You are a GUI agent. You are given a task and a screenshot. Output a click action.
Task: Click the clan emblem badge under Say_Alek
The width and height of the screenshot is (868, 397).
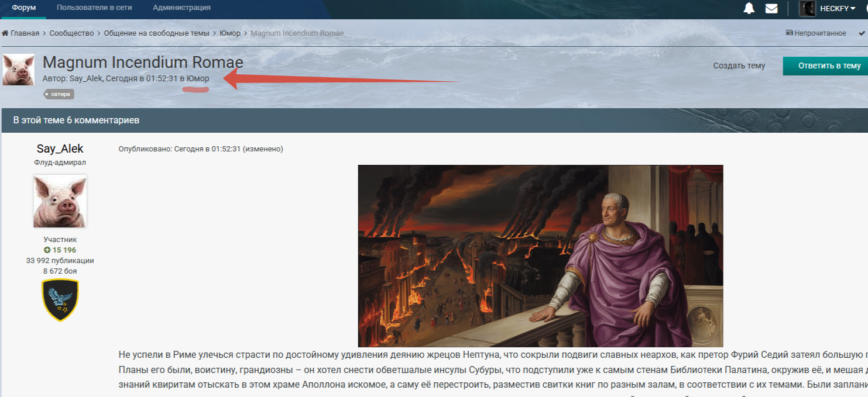[60, 300]
